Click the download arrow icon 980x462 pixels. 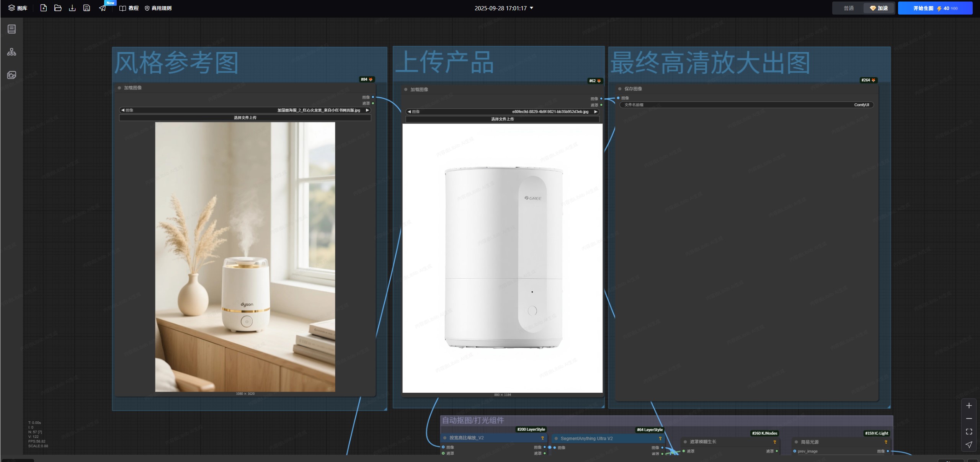72,8
